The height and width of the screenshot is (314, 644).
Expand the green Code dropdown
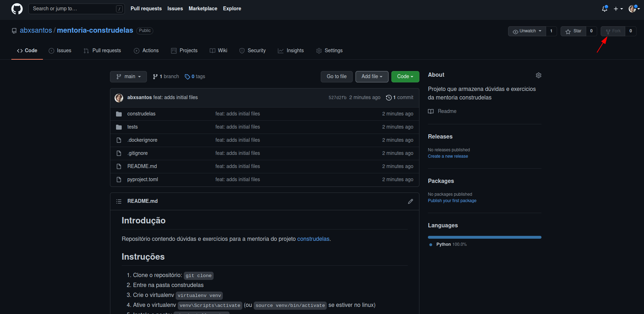[x=405, y=76]
